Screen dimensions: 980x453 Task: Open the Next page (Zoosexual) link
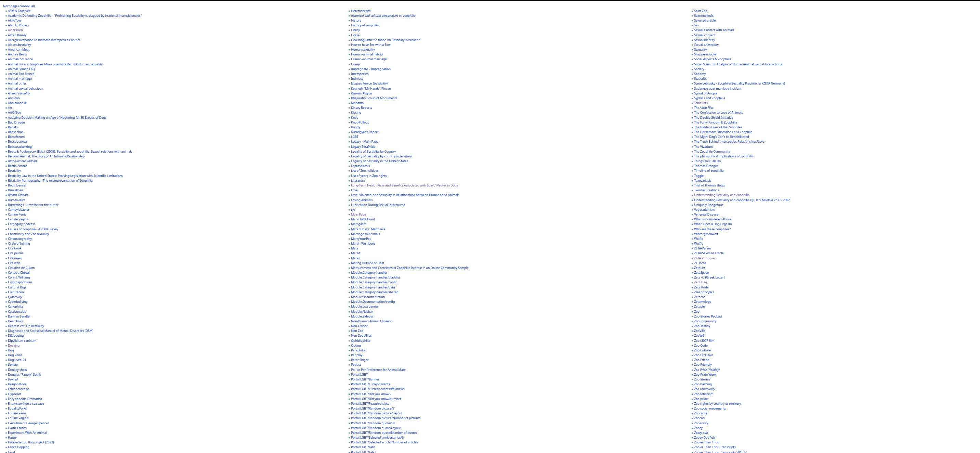click(18, 6)
